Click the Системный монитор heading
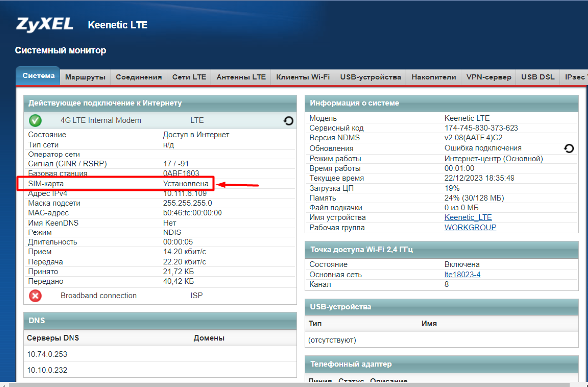The height and width of the screenshot is (387, 588). pyautogui.click(x=61, y=50)
